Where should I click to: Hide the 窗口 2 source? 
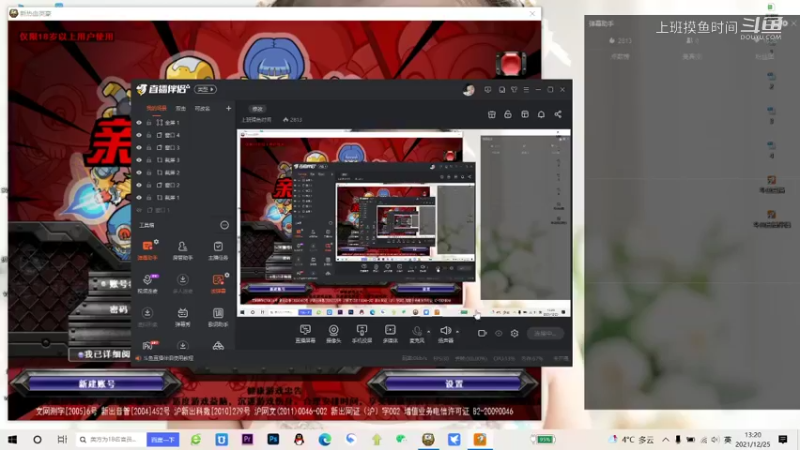tap(139, 185)
